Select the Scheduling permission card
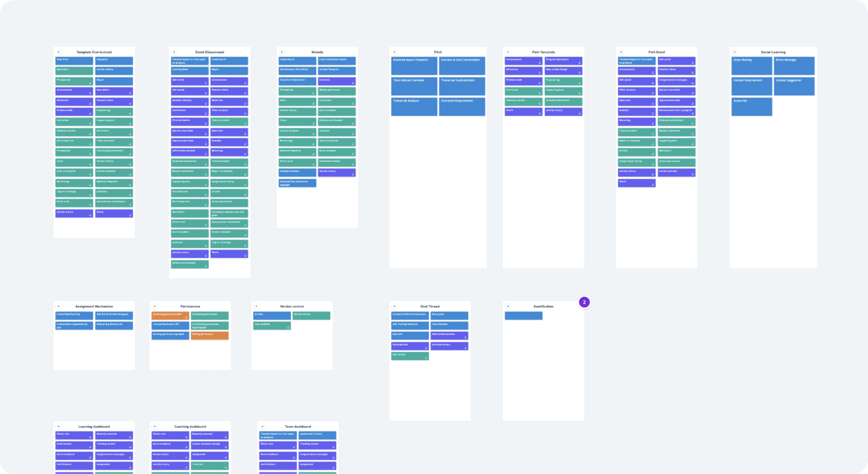 pyautogui.click(x=210, y=316)
